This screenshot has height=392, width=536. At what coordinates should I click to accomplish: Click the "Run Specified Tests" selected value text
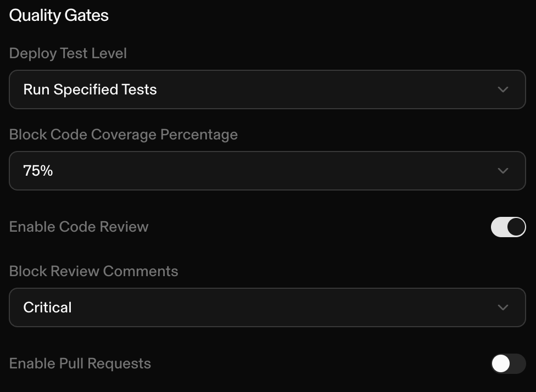click(x=90, y=89)
